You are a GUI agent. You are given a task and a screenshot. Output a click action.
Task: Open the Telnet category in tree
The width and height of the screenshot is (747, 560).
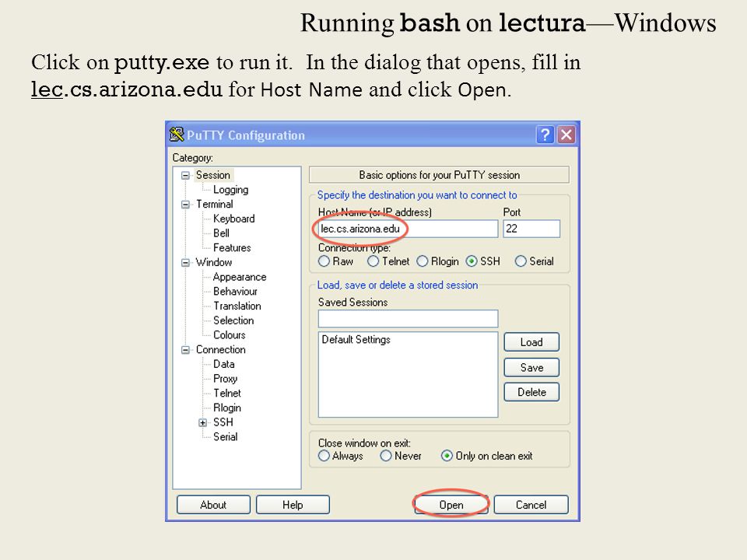227,393
